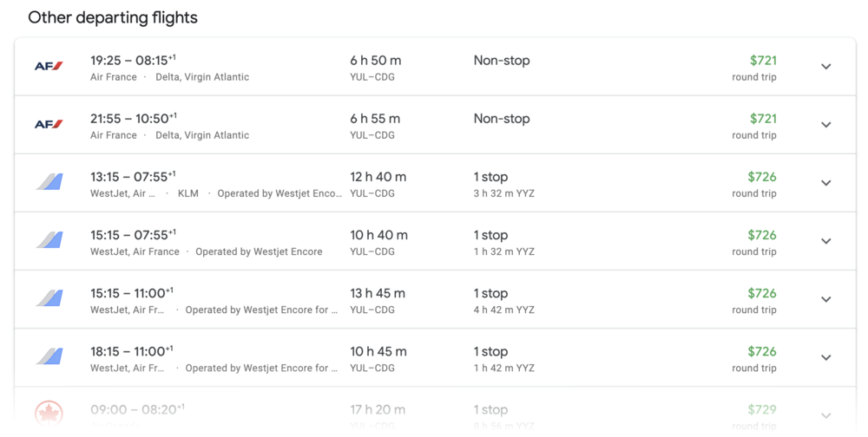Click the WestJet logo on the 10 h 40 m flight

[x=49, y=241]
